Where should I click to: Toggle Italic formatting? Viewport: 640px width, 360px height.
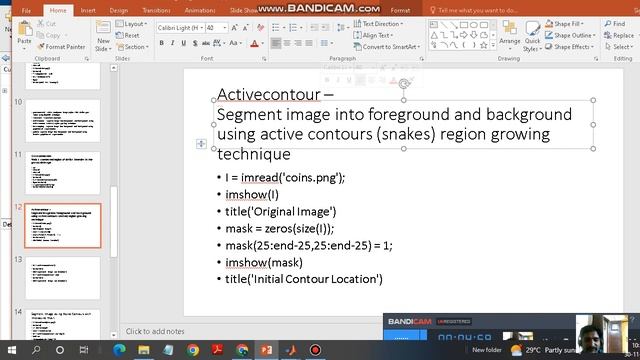pyautogui.click(x=173, y=43)
